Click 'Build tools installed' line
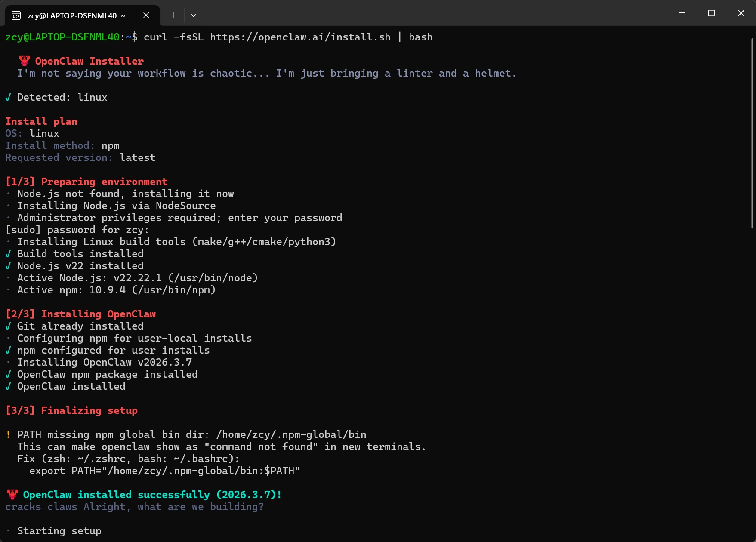Image resolution: width=756 pixels, height=542 pixels. pyautogui.click(x=74, y=254)
